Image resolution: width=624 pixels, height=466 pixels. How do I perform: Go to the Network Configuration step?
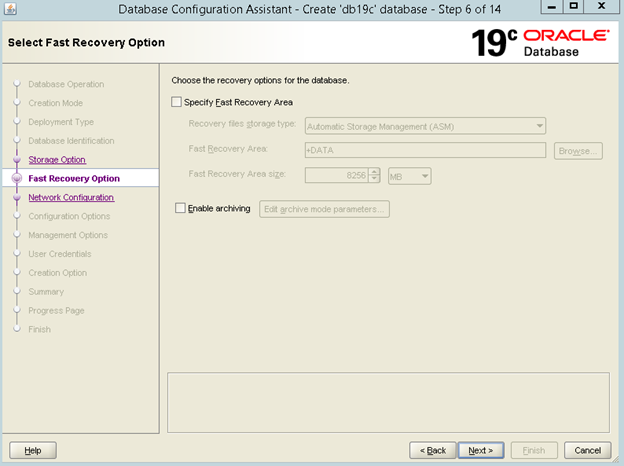tap(71, 197)
